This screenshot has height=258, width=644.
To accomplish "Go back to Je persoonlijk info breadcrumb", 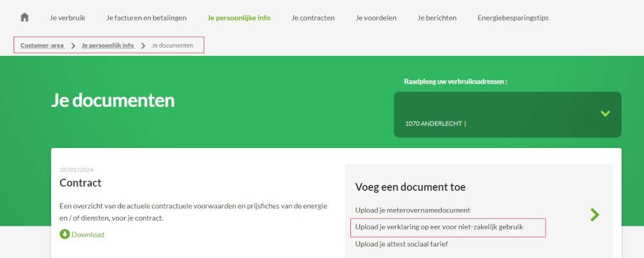I will pos(108,45).
